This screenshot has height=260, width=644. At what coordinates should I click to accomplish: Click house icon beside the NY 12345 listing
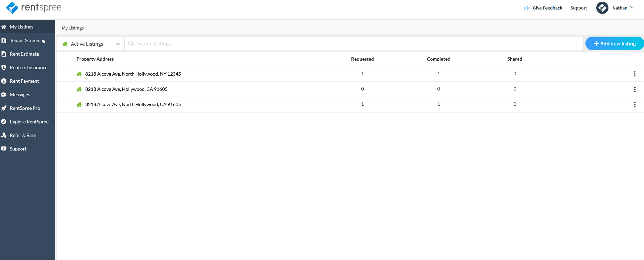click(x=79, y=74)
